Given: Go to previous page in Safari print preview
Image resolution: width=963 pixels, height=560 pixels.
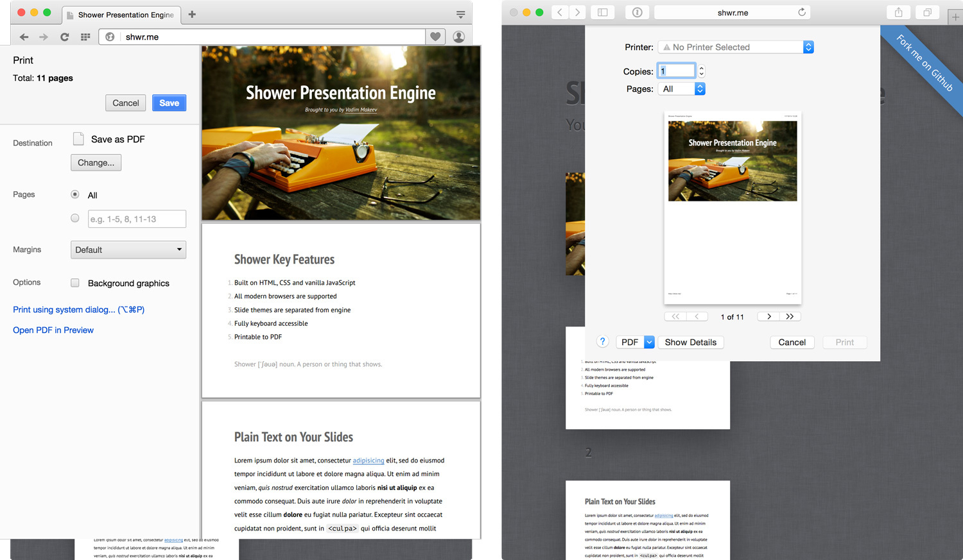Looking at the screenshot, I should (697, 316).
